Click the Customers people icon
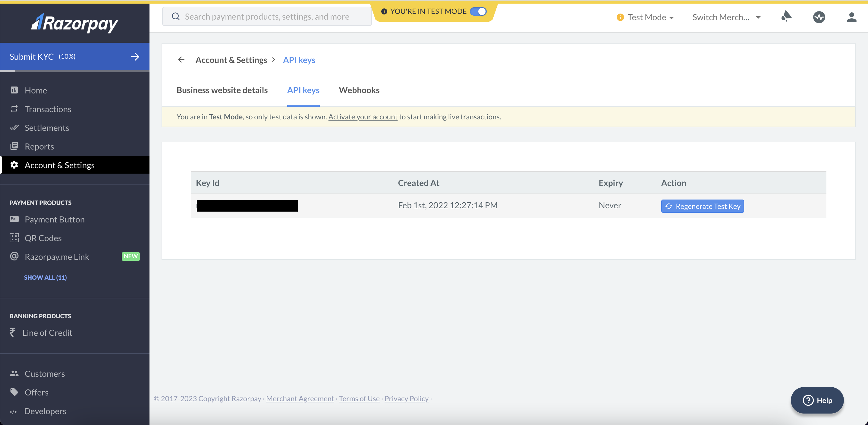 click(x=14, y=373)
